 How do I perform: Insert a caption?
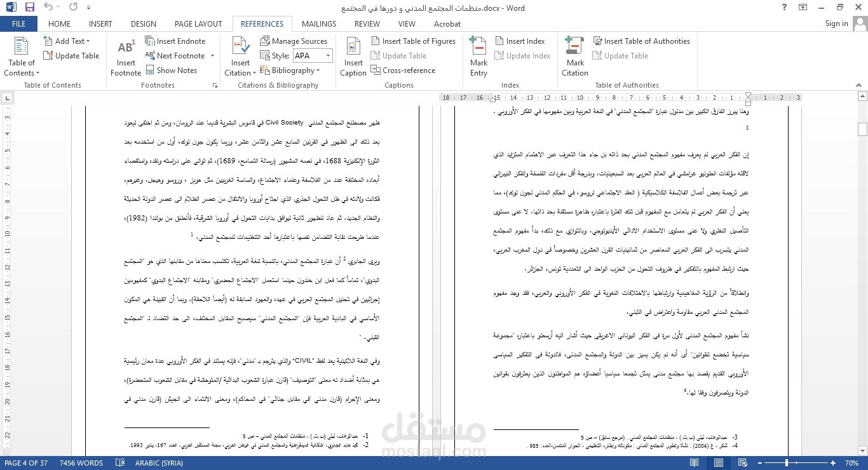[x=353, y=57]
